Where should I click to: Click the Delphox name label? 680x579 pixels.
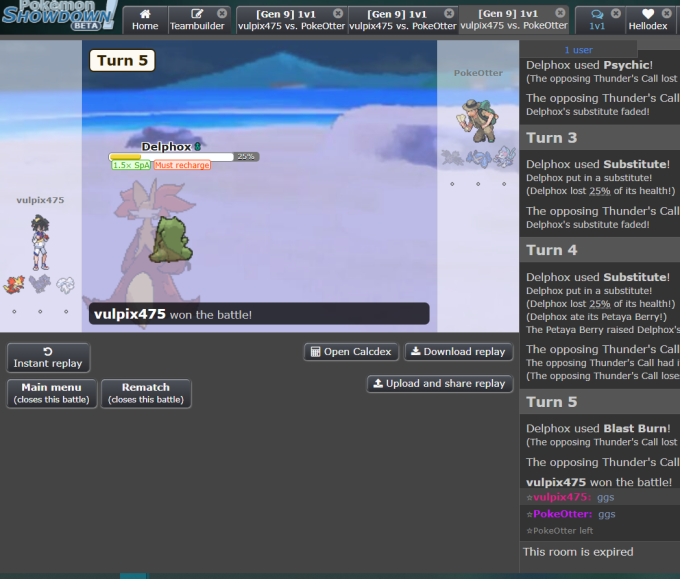pyautogui.click(x=166, y=147)
